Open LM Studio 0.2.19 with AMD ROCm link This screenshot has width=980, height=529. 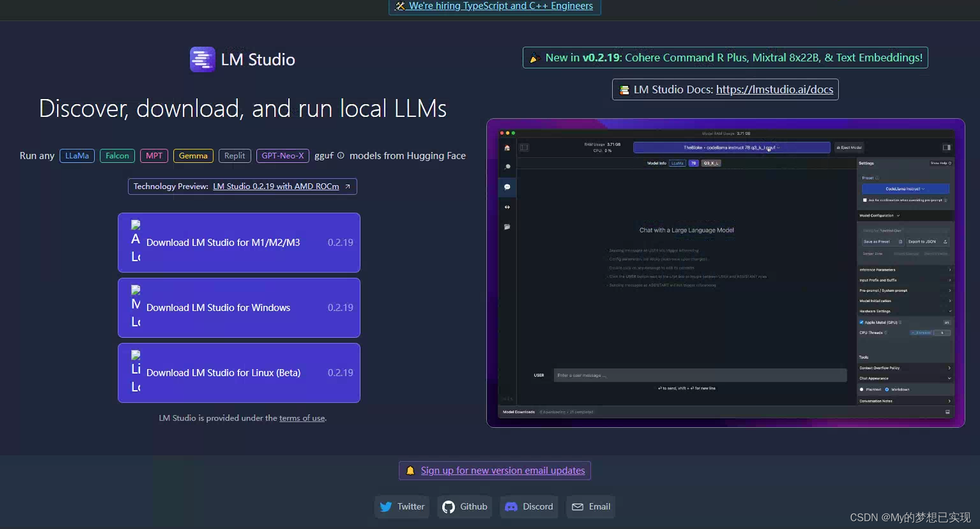tap(276, 187)
